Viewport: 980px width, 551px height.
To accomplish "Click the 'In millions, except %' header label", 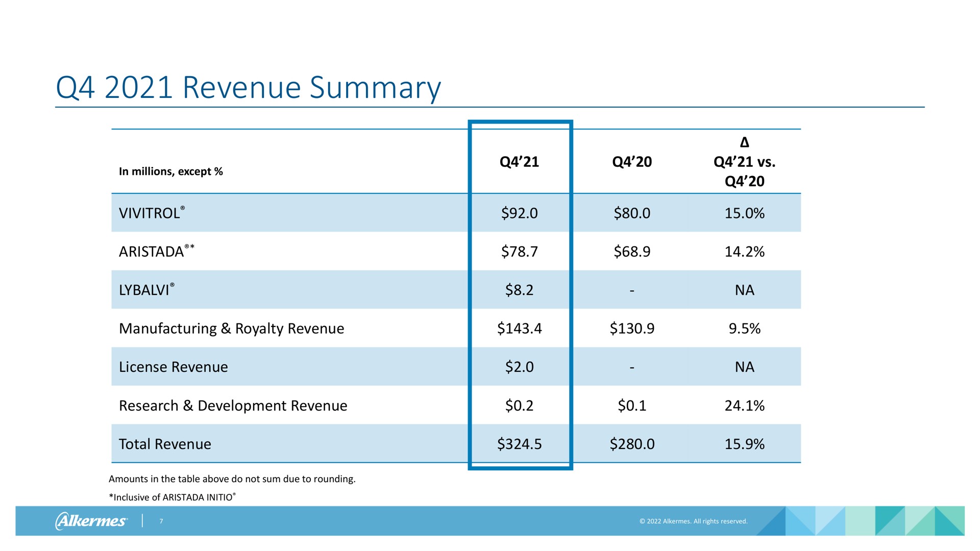I will [x=171, y=171].
